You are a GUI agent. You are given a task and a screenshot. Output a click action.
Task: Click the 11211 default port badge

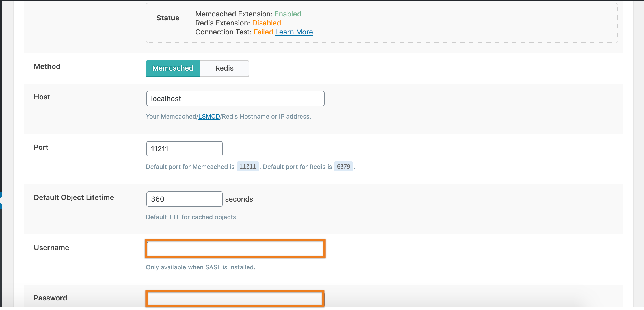coord(247,167)
